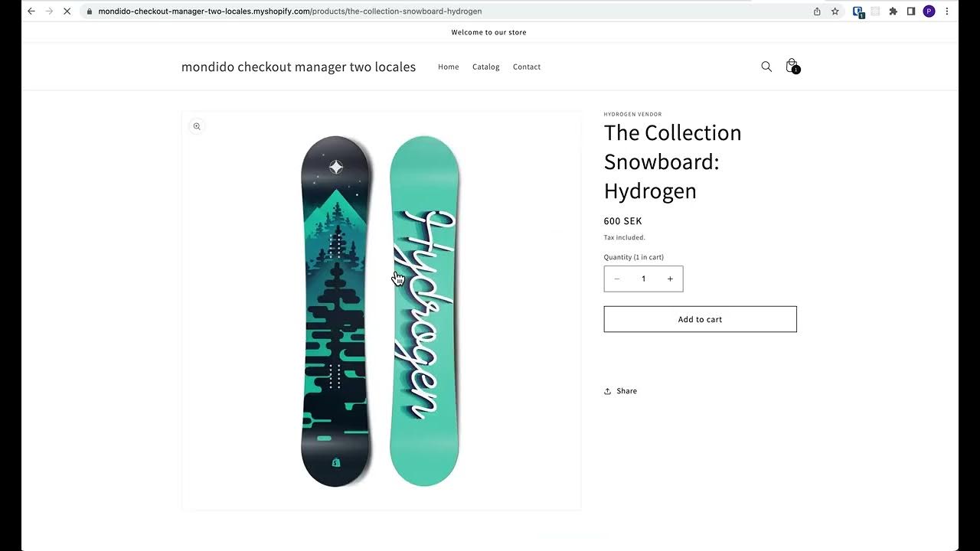Image resolution: width=980 pixels, height=551 pixels.
Task: Click the store name 'mondido checkout manager two locales'
Action: pos(299,67)
